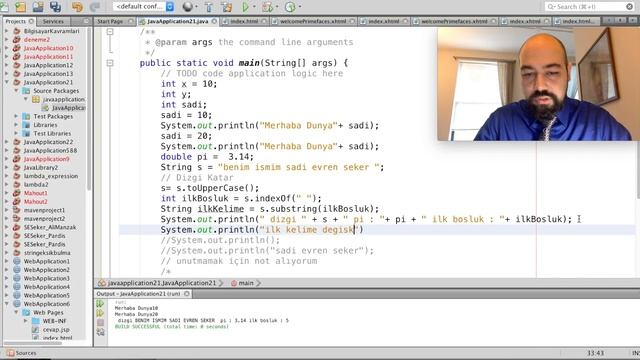Click the Re-run icon in Output panel
640x360 pixels.
coord(100,304)
